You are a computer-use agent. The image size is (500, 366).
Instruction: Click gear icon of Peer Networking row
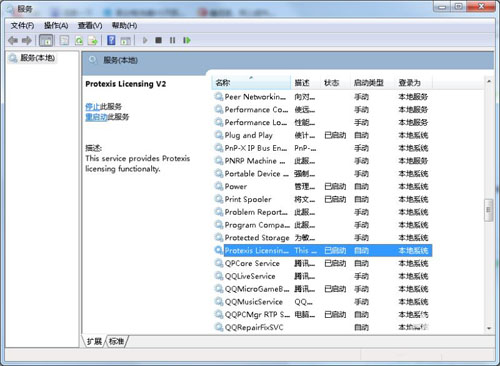pos(219,97)
